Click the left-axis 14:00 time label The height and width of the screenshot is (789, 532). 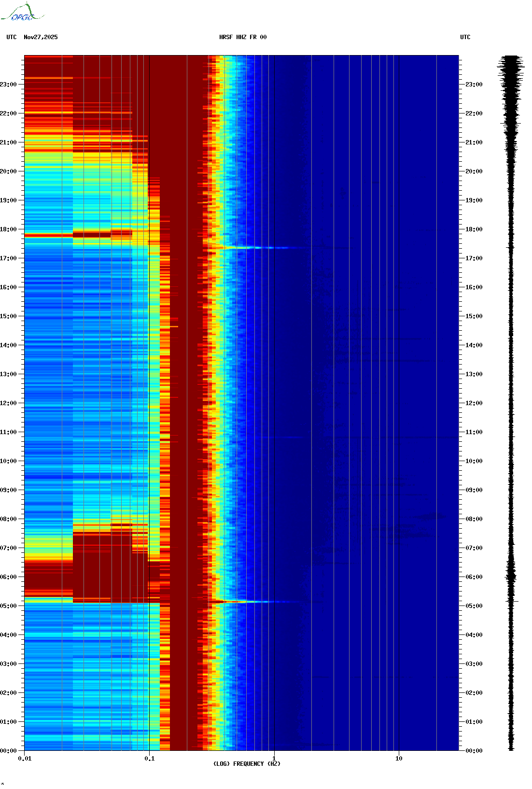click(8, 345)
